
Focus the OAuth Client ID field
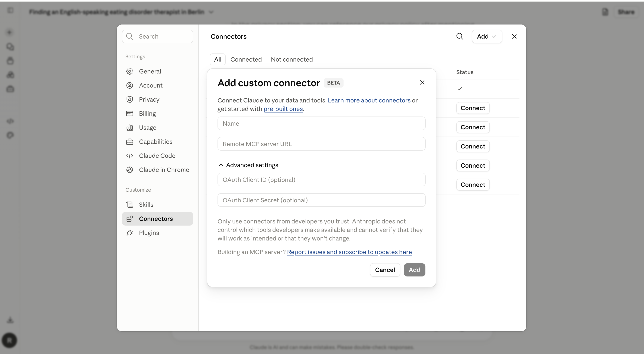[321, 180]
